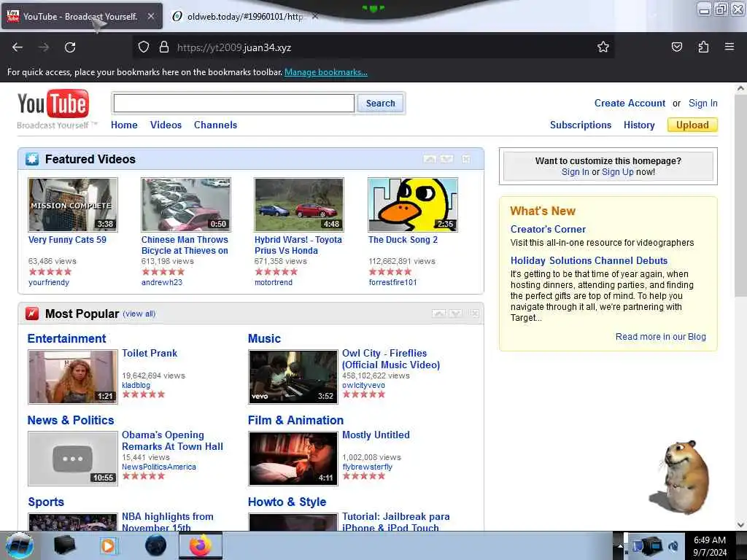
Task: Open the History link
Action: coord(639,125)
